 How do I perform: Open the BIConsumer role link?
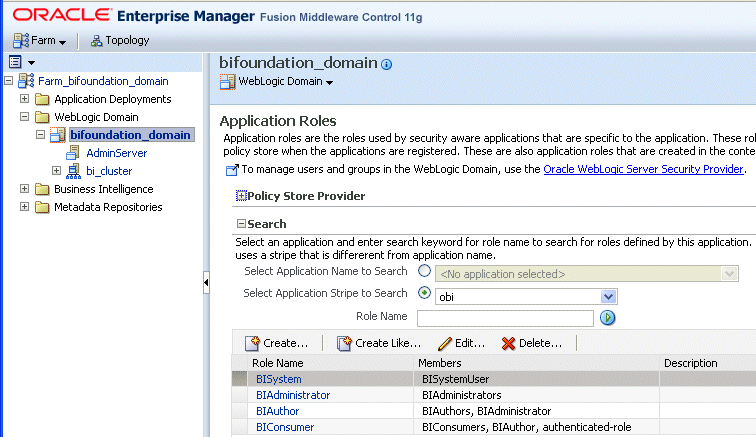tap(285, 427)
